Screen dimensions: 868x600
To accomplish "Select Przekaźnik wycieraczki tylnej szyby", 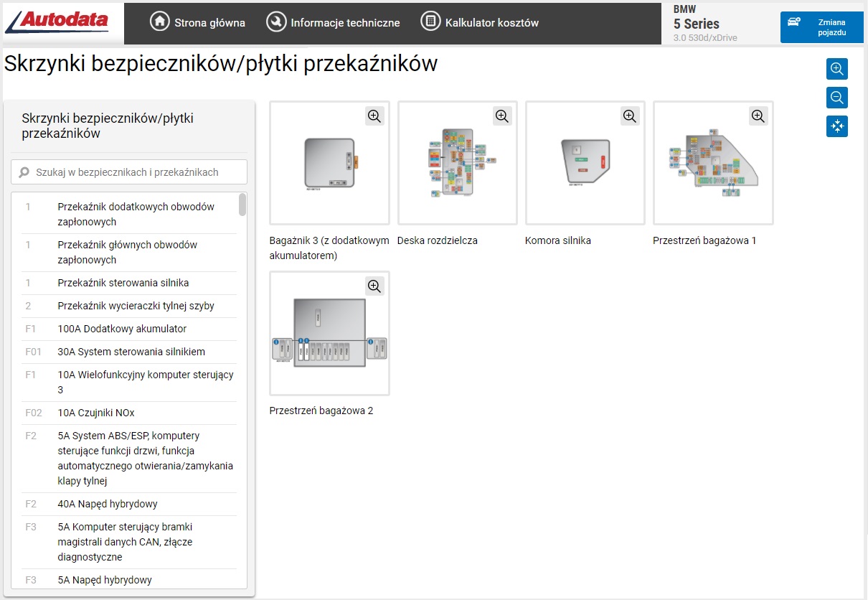I will pos(129,306).
